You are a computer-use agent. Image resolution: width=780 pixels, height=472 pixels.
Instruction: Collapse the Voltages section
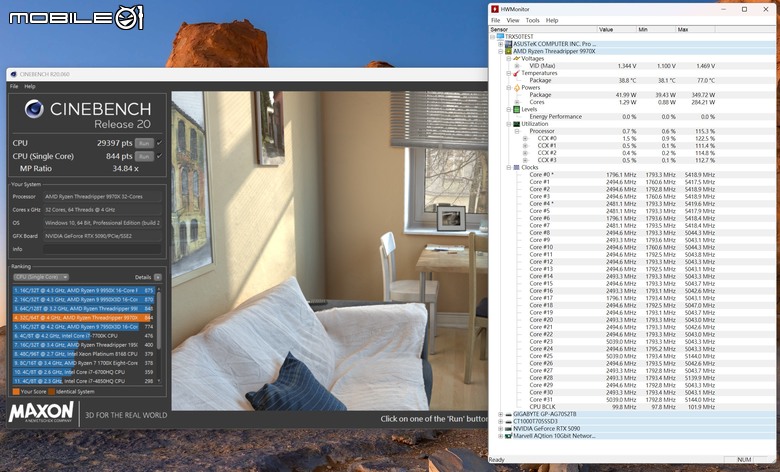(x=508, y=58)
